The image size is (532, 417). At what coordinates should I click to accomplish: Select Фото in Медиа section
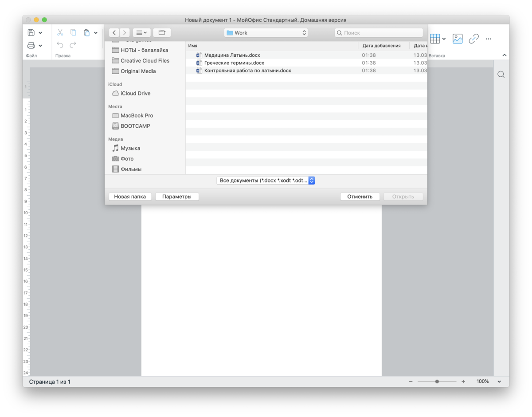[x=123, y=159]
